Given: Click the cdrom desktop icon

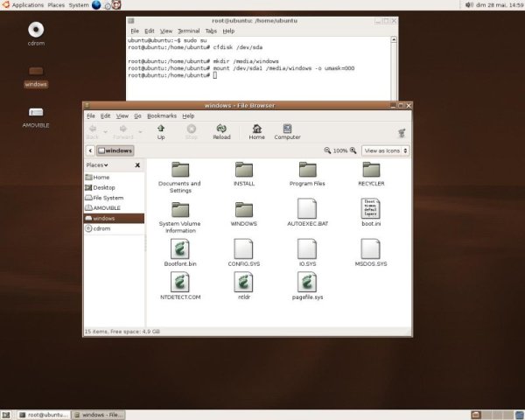Looking at the screenshot, I should 36,30.
